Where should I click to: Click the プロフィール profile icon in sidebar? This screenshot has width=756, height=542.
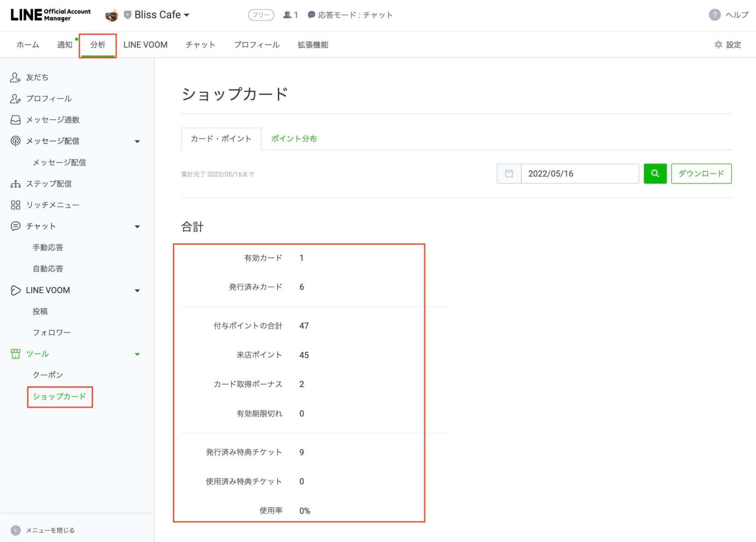click(15, 98)
